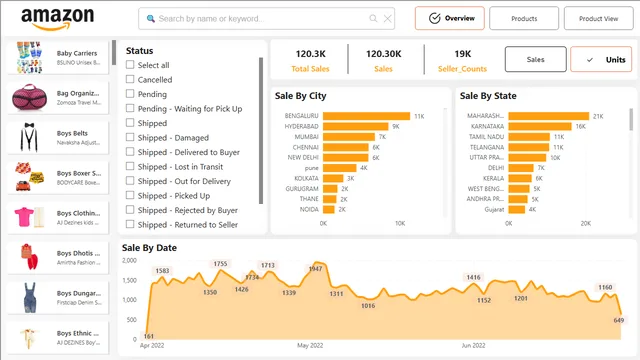Select the Boys Belts suspenders image

tap(29, 138)
